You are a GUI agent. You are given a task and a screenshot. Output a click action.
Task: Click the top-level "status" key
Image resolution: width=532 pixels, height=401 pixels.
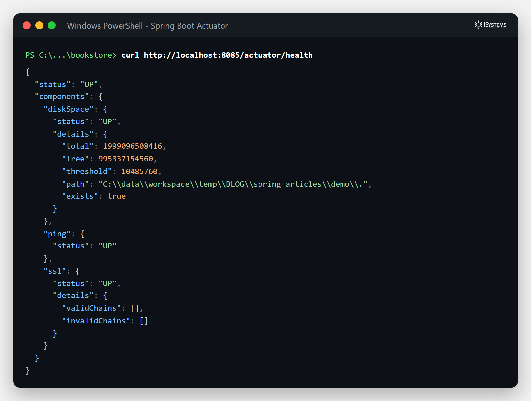52,84
